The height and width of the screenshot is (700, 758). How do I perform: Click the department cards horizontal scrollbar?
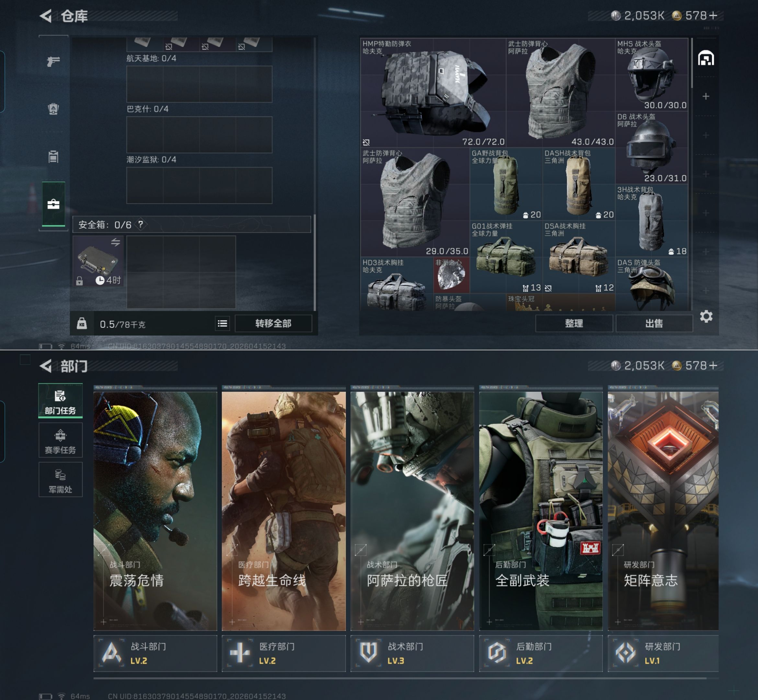pos(399,678)
